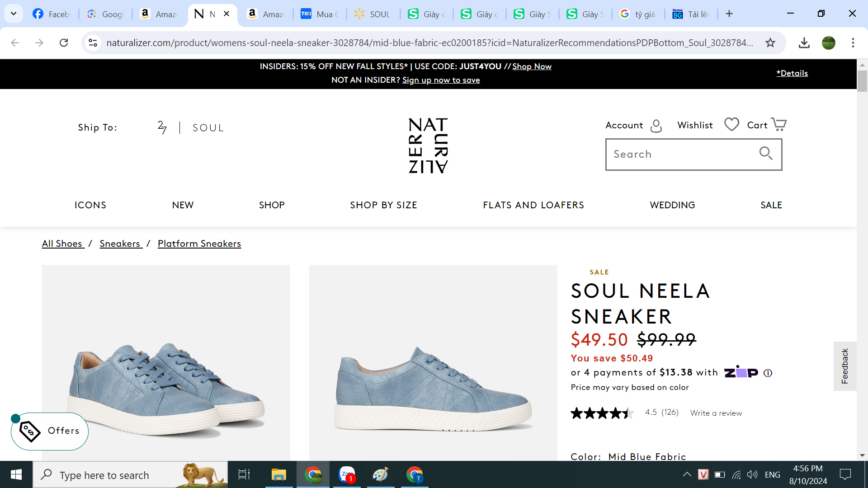Open the site information icon in address bar
Screen dimensions: 868x488
click(93, 43)
